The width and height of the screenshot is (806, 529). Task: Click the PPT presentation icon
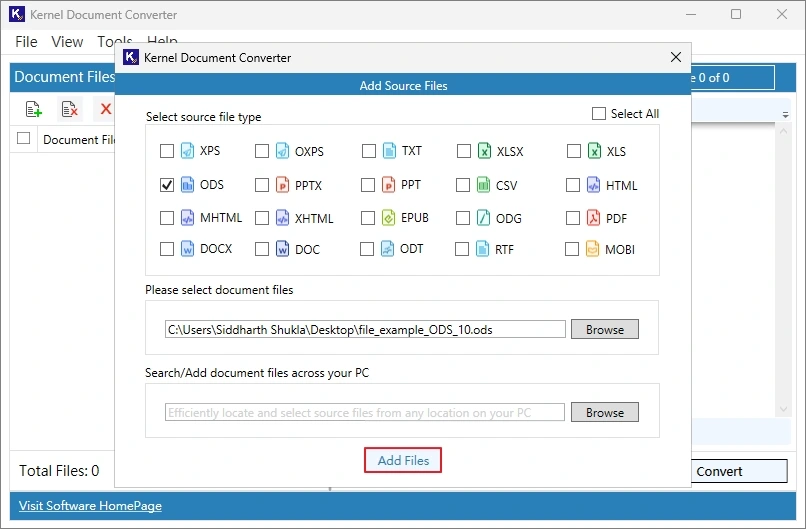coord(389,185)
